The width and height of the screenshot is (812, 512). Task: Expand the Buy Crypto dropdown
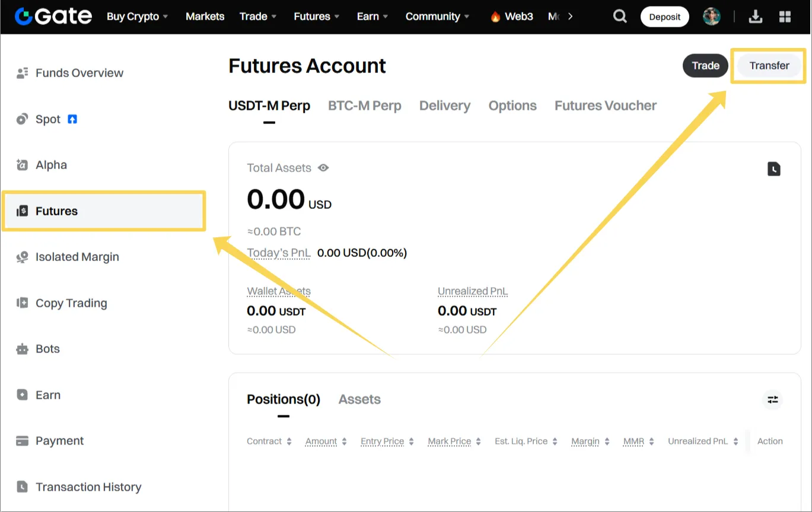point(137,17)
